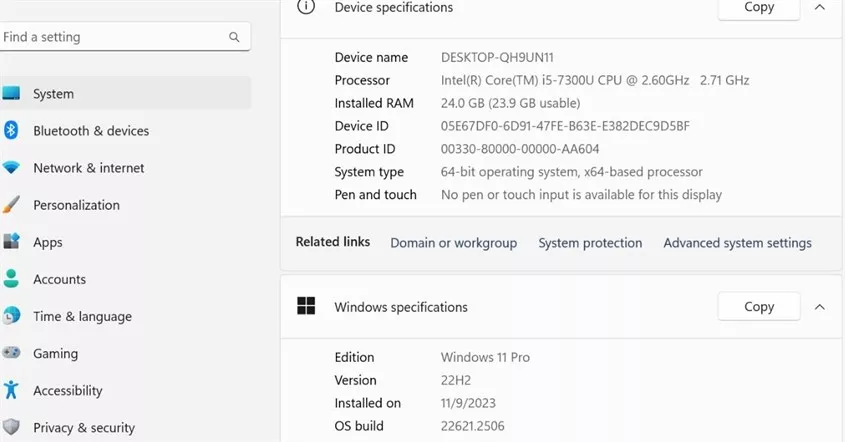Collapse the Windows specifications section
The height and width of the screenshot is (442, 845).
(820, 307)
